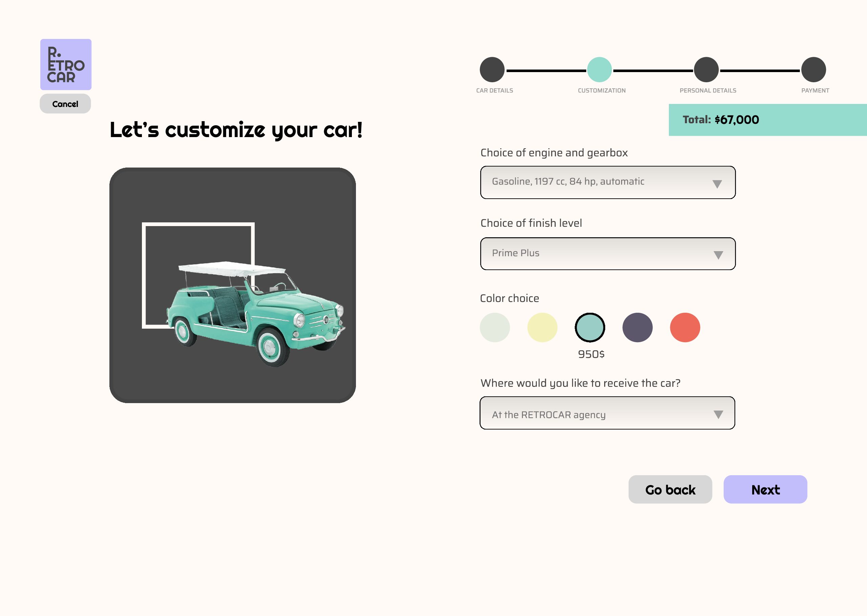Click the Cancel button under the logo

65,104
